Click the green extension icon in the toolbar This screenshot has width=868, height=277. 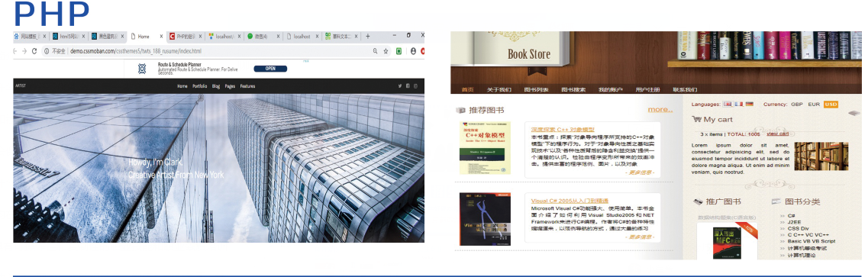coord(399,51)
